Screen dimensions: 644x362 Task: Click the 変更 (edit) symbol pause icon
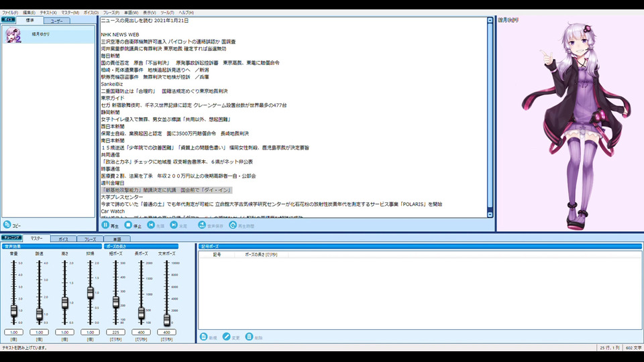(x=226, y=337)
